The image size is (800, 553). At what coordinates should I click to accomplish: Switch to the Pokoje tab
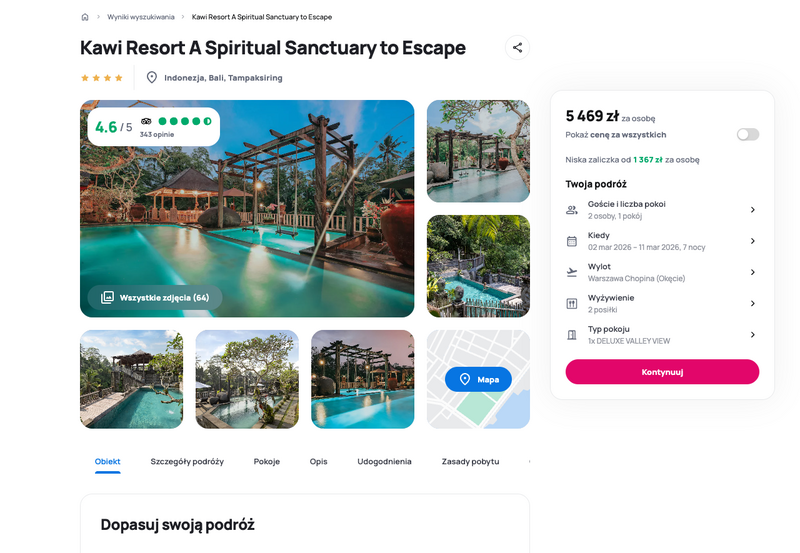[x=267, y=461]
